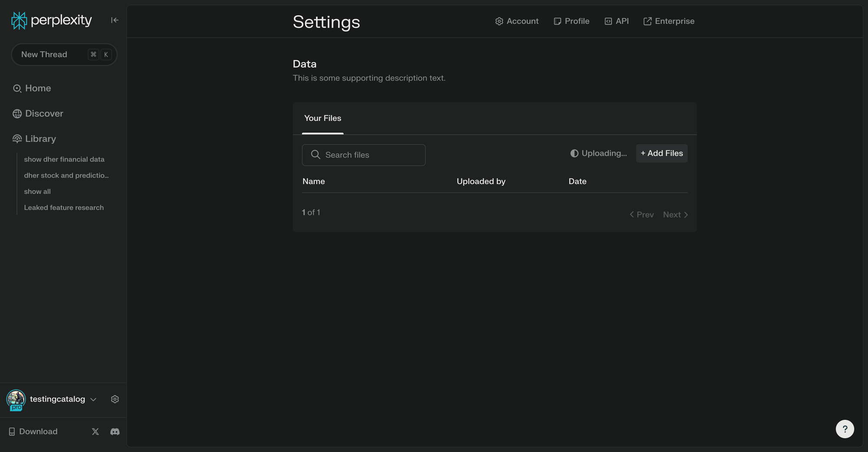Viewport: 868px width, 452px height.
Task: Expand the testingcatalog account dropdown chevron
Action: coord(93,399)
